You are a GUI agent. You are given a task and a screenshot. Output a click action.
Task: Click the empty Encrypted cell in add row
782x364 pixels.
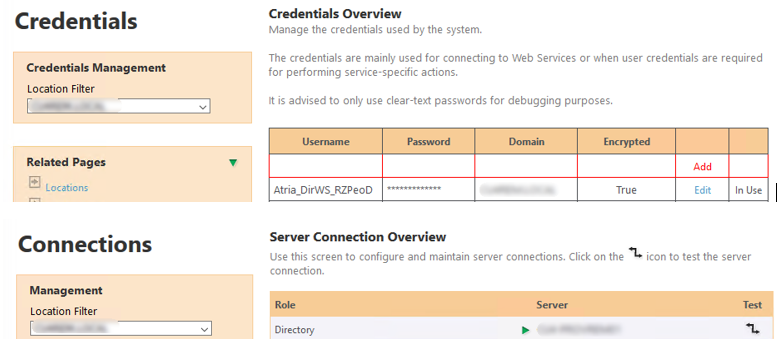click(x=626, y=166)
